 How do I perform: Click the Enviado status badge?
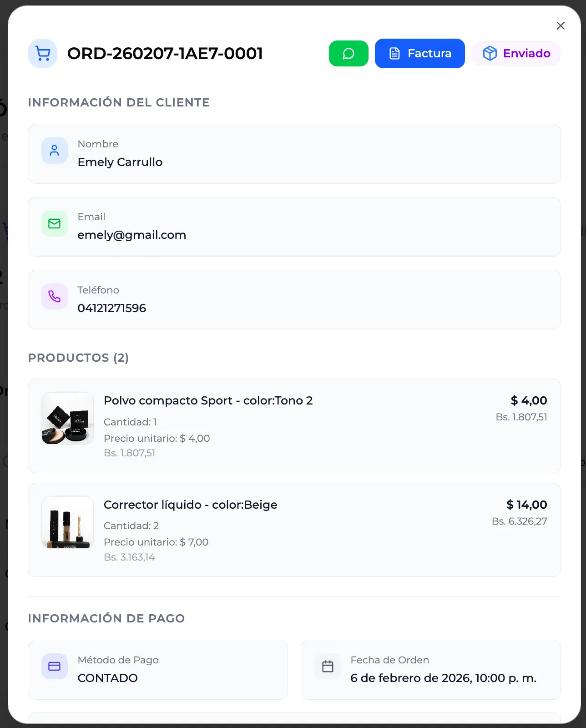click(x=516, y=54)
